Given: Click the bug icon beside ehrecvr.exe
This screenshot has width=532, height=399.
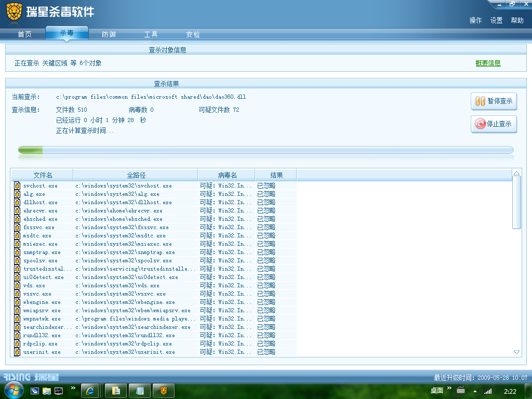Looking at the screenshot, I should (17, 211).
